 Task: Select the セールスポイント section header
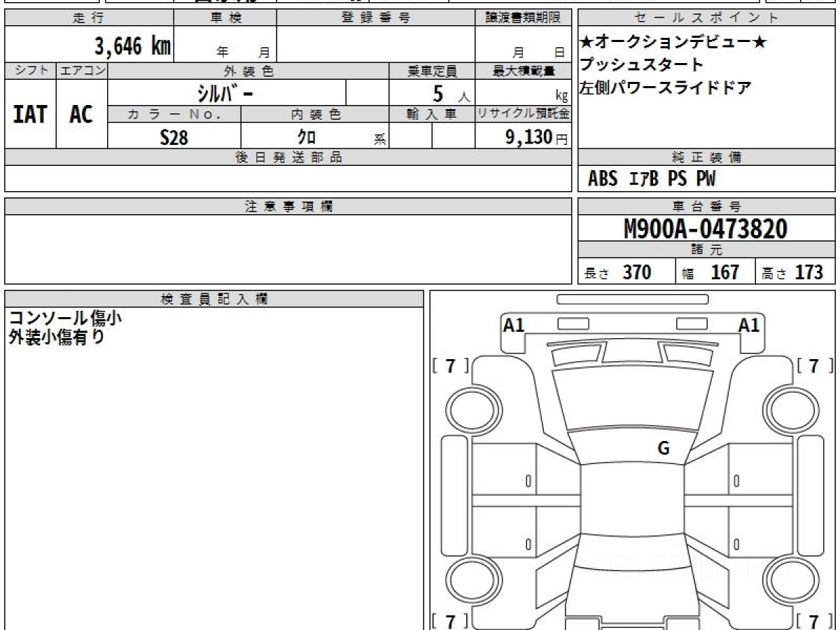706,18
